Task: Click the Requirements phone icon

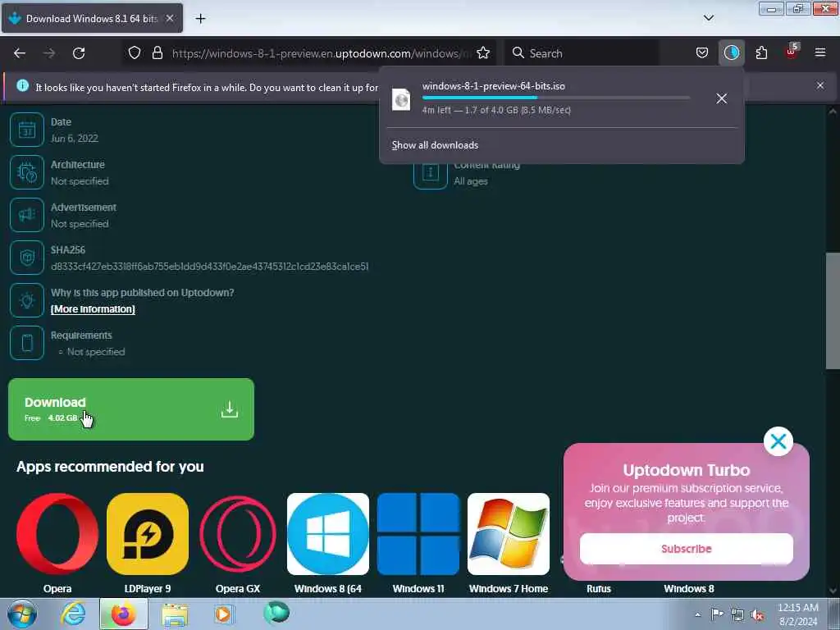Action: coord(27,343)
